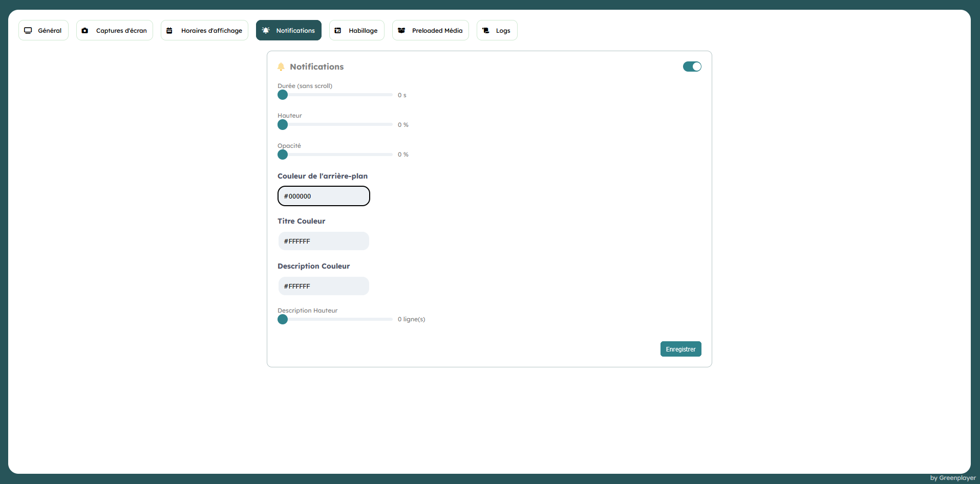Click the Opacité slider handle
980x484 pixels.
[283, 155]
